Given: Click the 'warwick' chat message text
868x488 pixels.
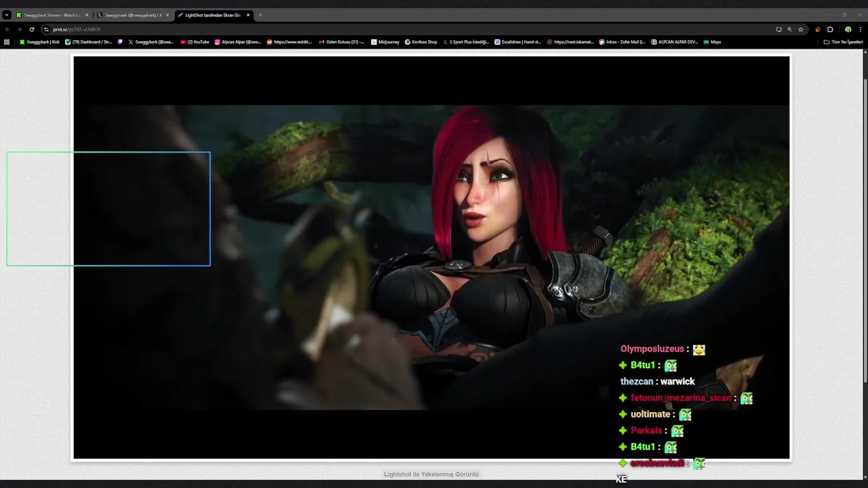Looking at the screenshot, I should point(677,382).
